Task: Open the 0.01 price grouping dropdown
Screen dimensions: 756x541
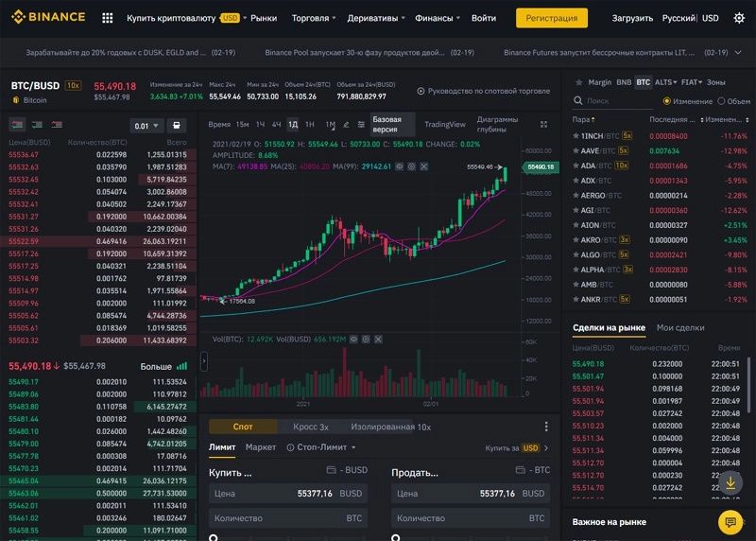Action: [x=147, y=126]
